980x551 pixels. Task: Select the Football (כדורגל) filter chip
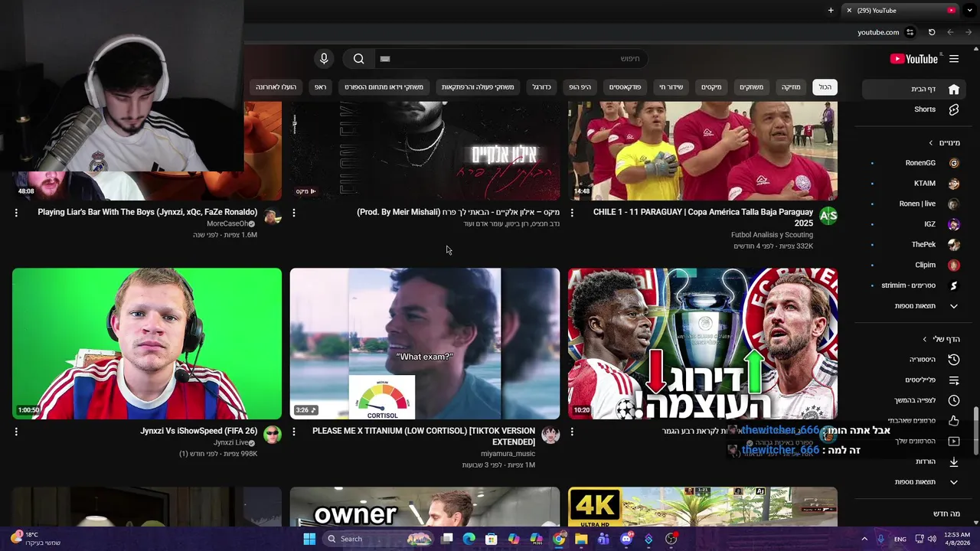pos(541,87)
